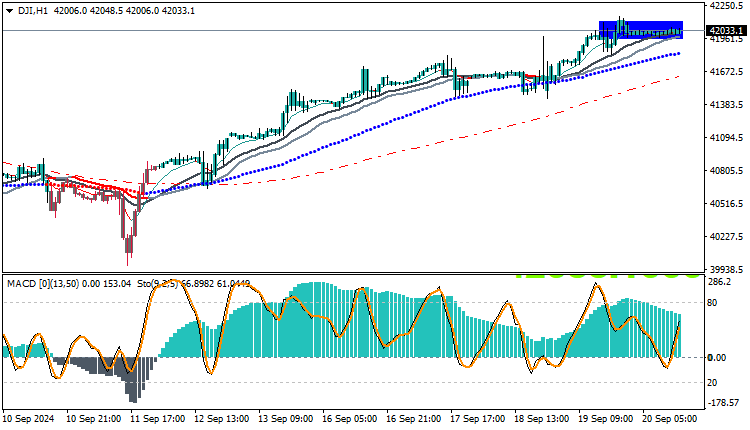Screen dimensions: 750x430
Task: Click the 286.2 indicator scale value
Action: 720,282
